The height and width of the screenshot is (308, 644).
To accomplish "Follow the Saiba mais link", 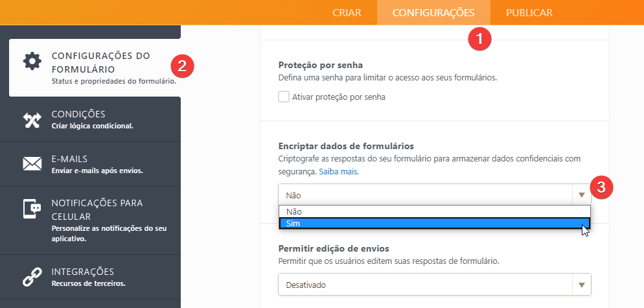I will (x=339, y=172).
